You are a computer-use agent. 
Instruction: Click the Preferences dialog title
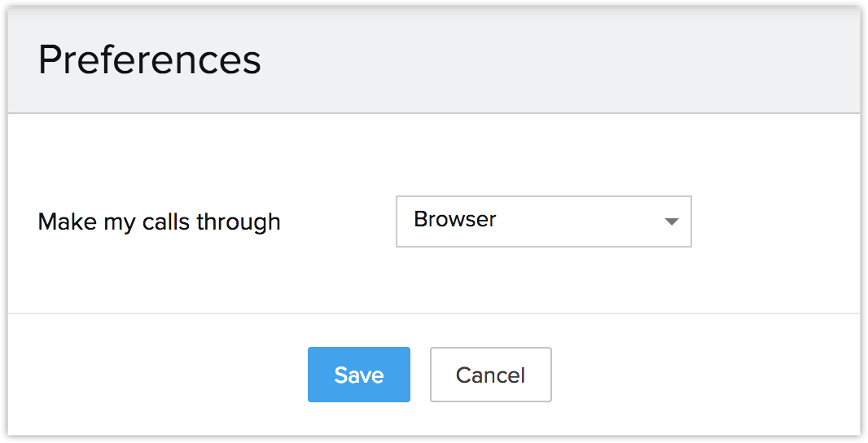point(149,60)
